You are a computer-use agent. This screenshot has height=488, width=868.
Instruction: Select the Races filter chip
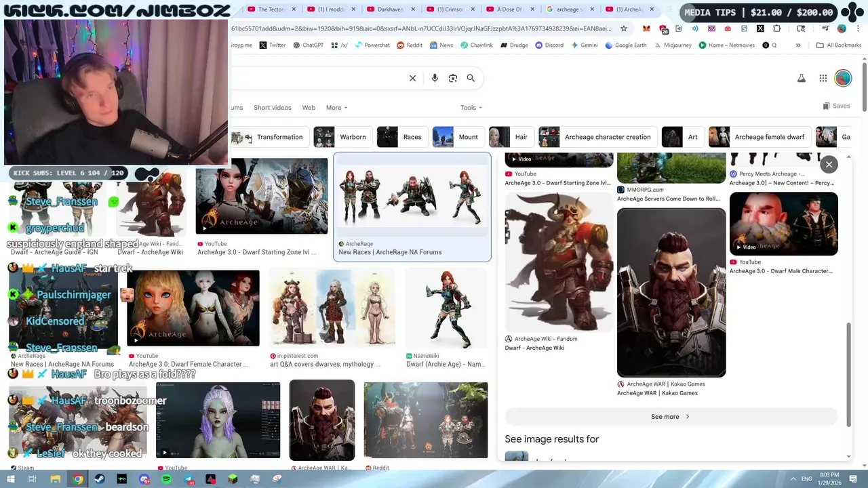402,137
